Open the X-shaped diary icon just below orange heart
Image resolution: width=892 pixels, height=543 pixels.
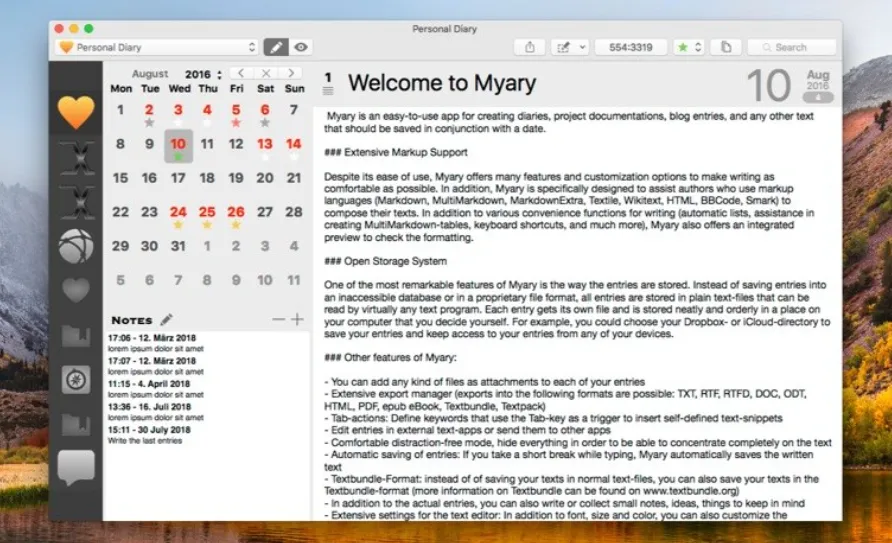pyautogui.click(x=76, y=158)
